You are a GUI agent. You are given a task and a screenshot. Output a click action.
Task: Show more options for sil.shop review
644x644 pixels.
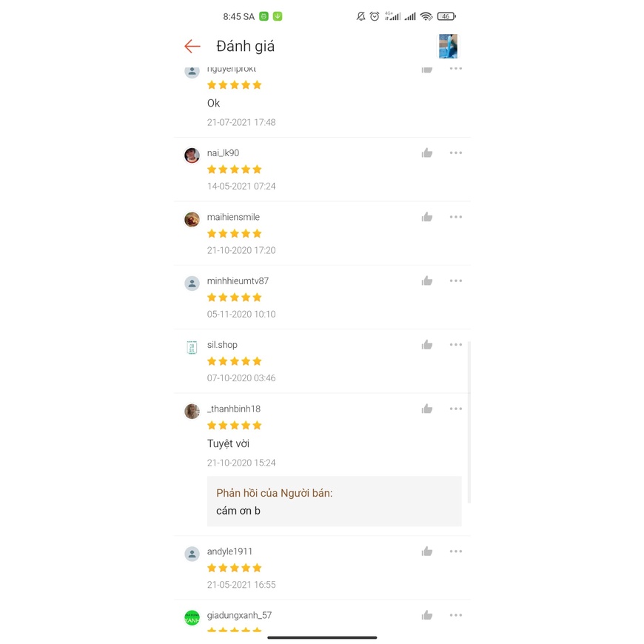(456, 345)
